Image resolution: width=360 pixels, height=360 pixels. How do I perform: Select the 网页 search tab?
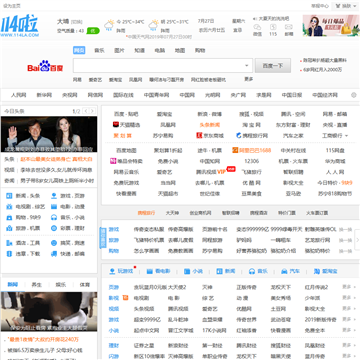pyautogui.click(x=79, y=50)
